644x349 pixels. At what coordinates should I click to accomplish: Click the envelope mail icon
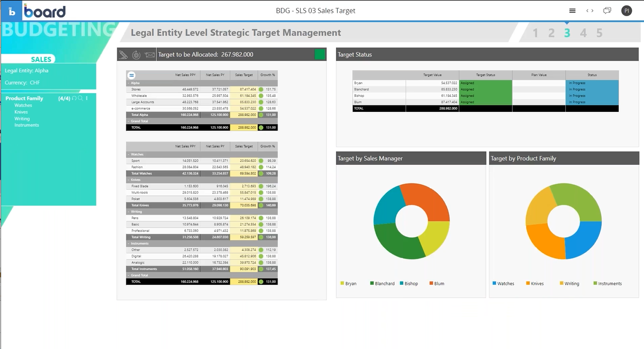coord(150,55)
